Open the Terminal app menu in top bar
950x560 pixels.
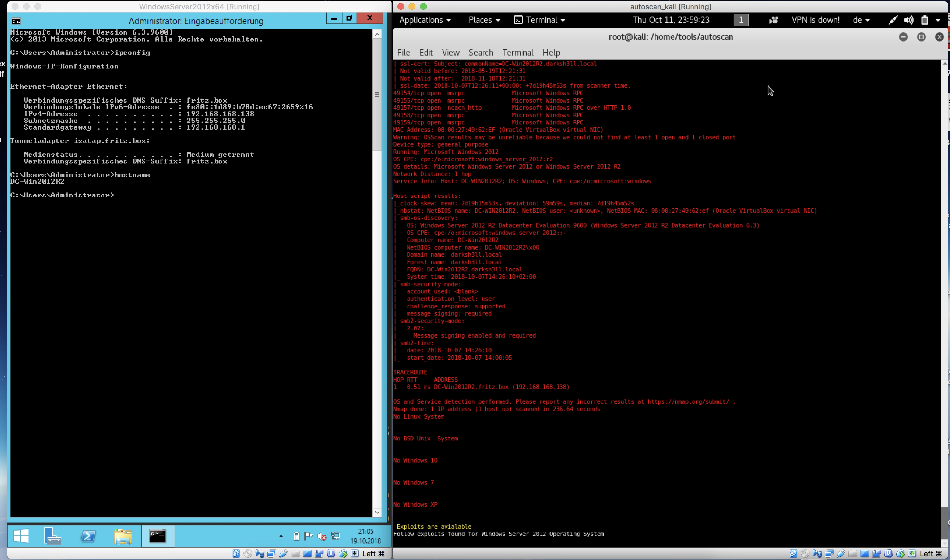coord(540,20)
